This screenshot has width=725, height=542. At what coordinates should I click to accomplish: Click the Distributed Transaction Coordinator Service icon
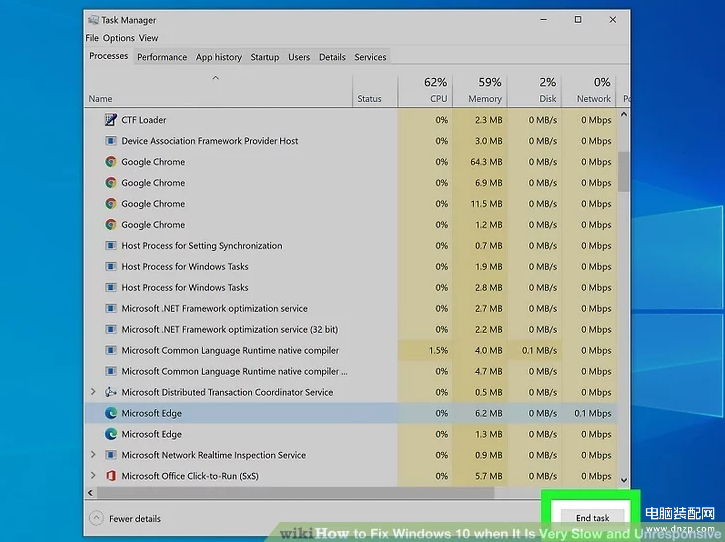pos(111,392)
